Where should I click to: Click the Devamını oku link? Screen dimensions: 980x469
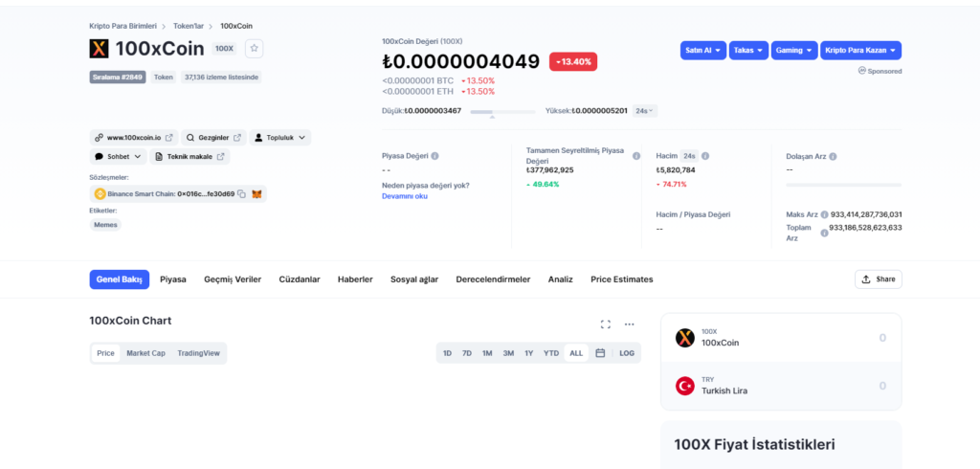(405, 196)
